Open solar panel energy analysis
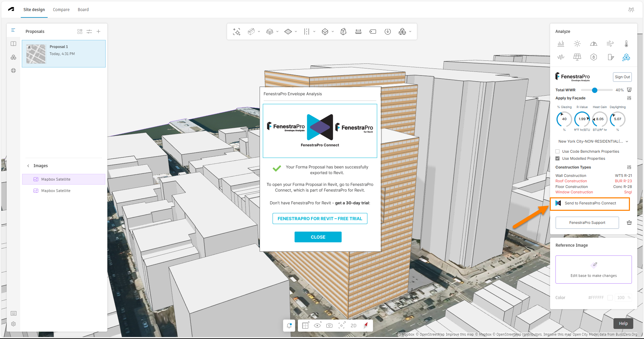This screenshot has height=339, width=644. coord(577,57)
